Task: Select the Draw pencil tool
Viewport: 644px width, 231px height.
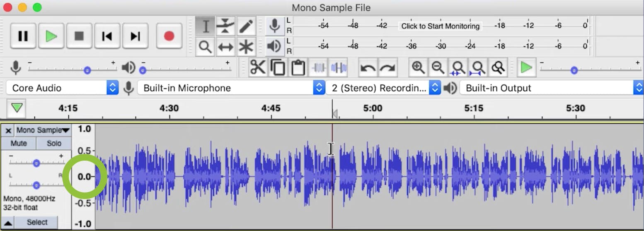Action: [x=246, y=26]
